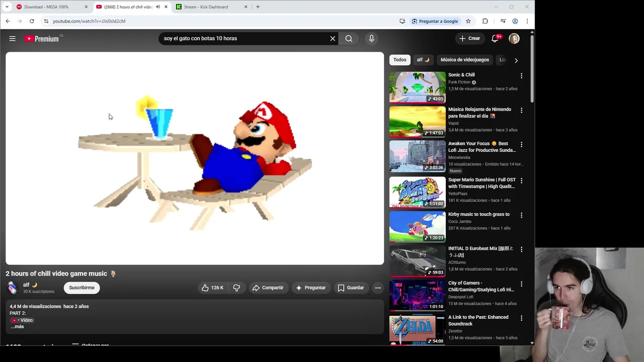This screenshot has width=644, height=362.
Task: Click the Funk Fiction channel name
Action: tap(459, 82)
